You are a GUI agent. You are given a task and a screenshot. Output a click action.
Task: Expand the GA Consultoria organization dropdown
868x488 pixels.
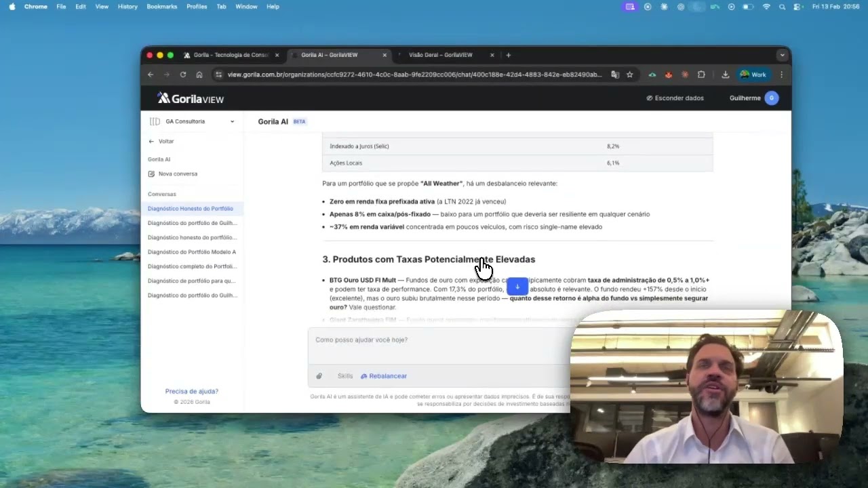192,121
